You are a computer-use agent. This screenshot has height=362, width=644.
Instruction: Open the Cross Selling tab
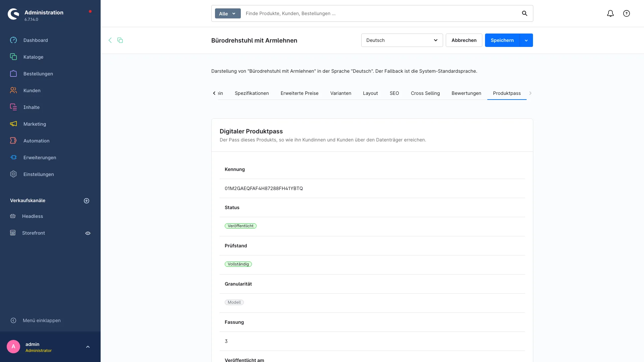[x=425, y=93]
